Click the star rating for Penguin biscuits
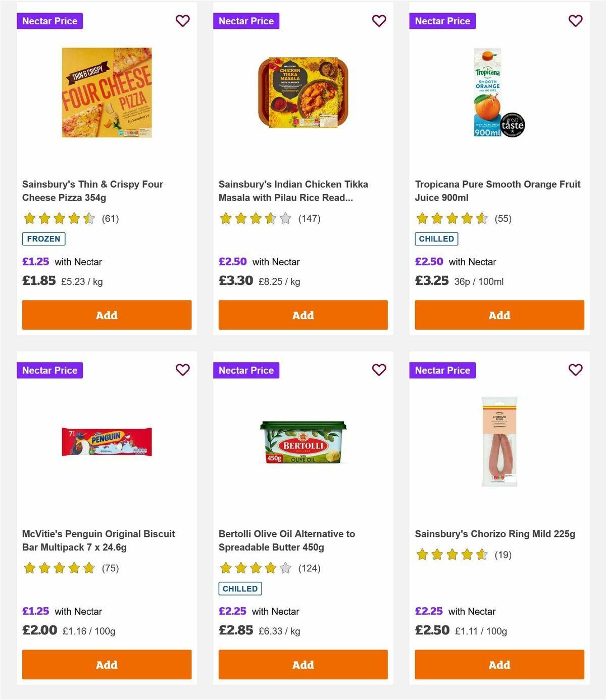This screenshot has width=606, height=700. click(x=59, y=568)
